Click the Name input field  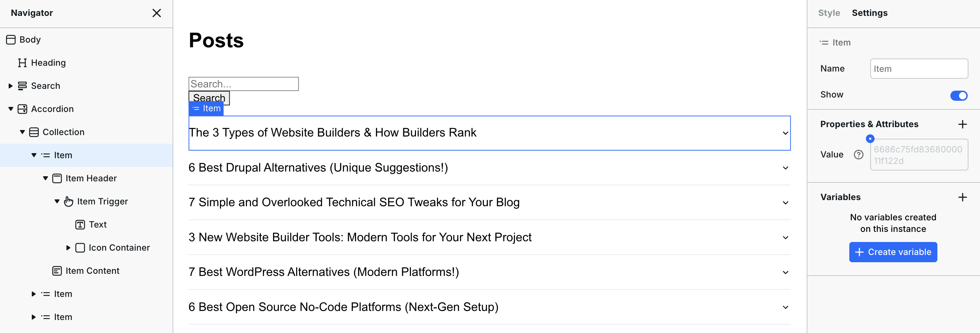tap(919, 69)
